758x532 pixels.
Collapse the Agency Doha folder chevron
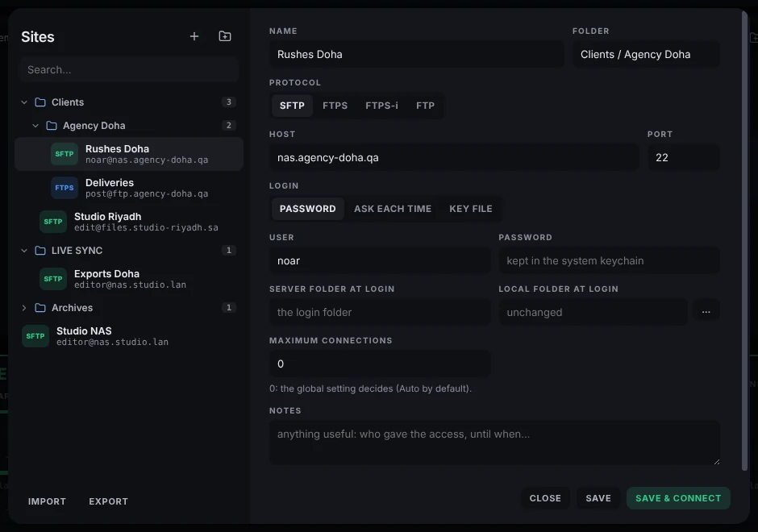(35, 126)
